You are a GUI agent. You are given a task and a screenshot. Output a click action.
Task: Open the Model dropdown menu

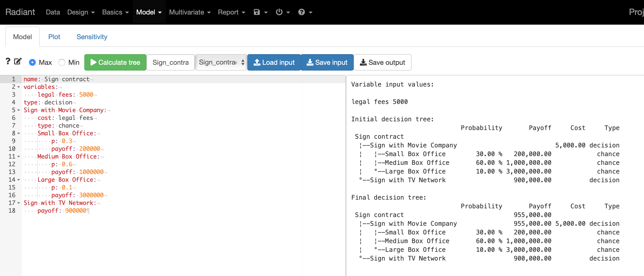(x=149, y=12)
